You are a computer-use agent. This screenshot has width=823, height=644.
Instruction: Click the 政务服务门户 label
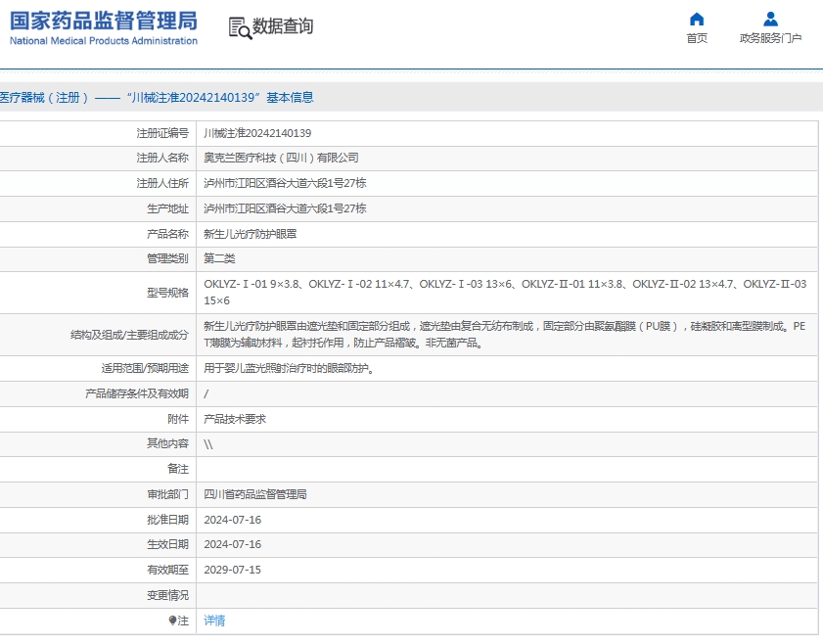click(770, 38)
